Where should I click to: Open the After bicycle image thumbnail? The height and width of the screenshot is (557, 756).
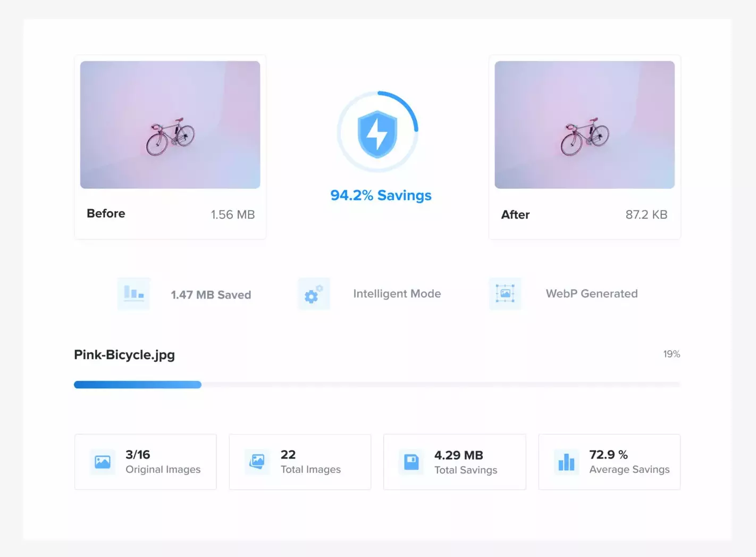point(584,125)
